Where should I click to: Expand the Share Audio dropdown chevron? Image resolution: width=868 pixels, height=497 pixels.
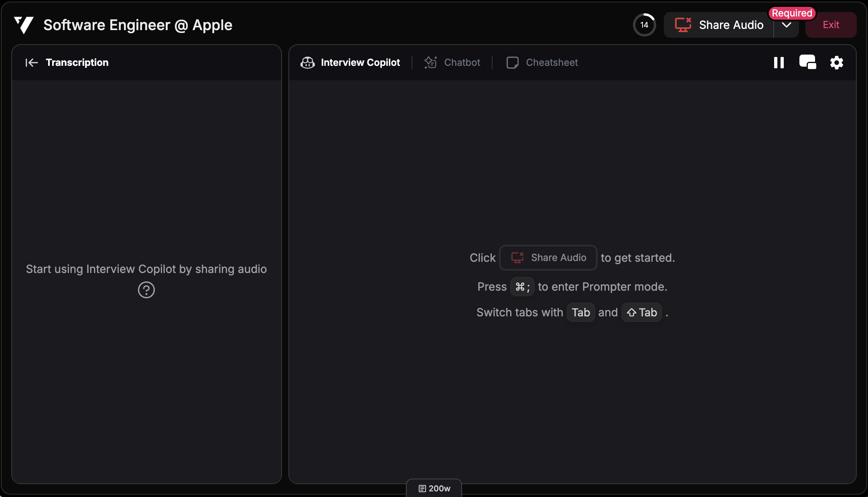786,25
